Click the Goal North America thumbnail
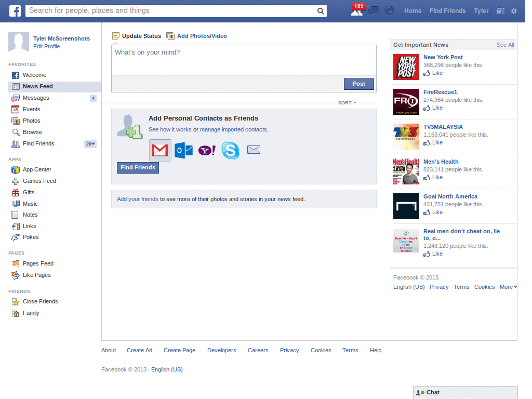Image resolution: width=532 pixels, height=399 pixels. pyautogui.click(x=406, y=206)
